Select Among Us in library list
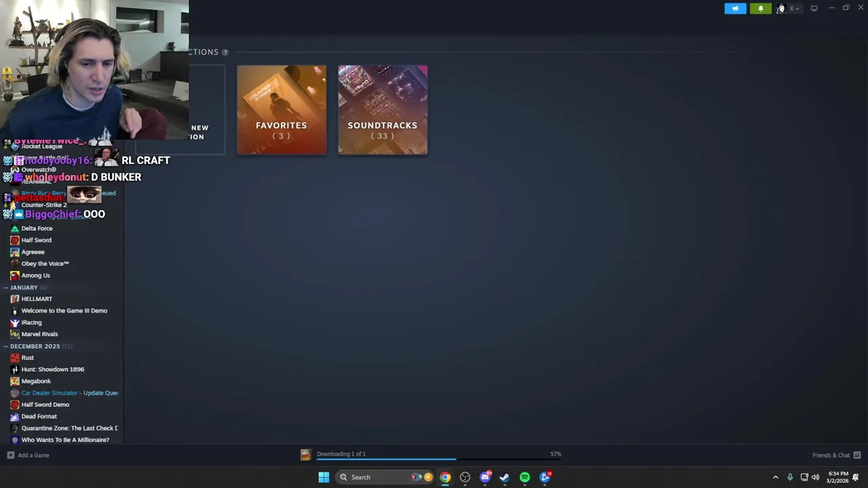 (x=35, y=275)
